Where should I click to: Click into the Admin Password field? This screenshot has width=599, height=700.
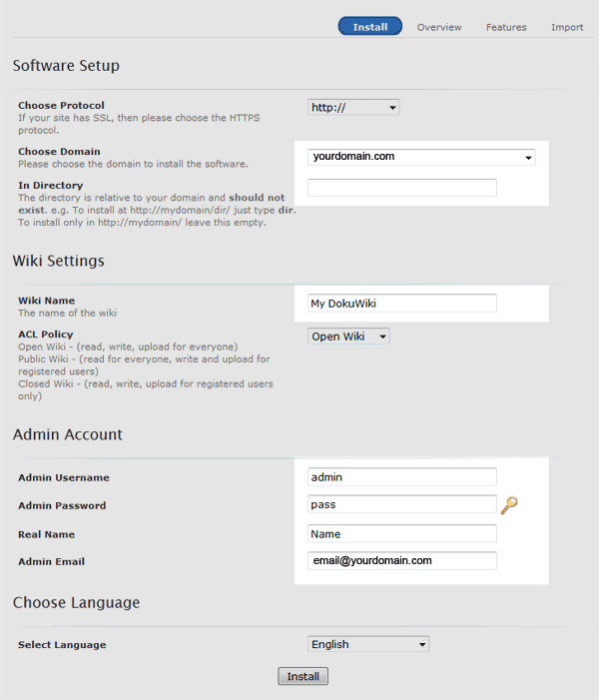pos(402,504)
